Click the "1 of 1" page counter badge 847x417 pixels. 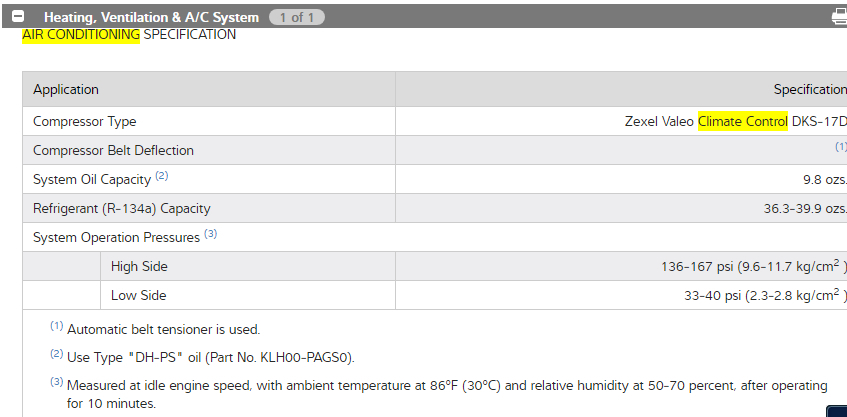pos(296,17)
